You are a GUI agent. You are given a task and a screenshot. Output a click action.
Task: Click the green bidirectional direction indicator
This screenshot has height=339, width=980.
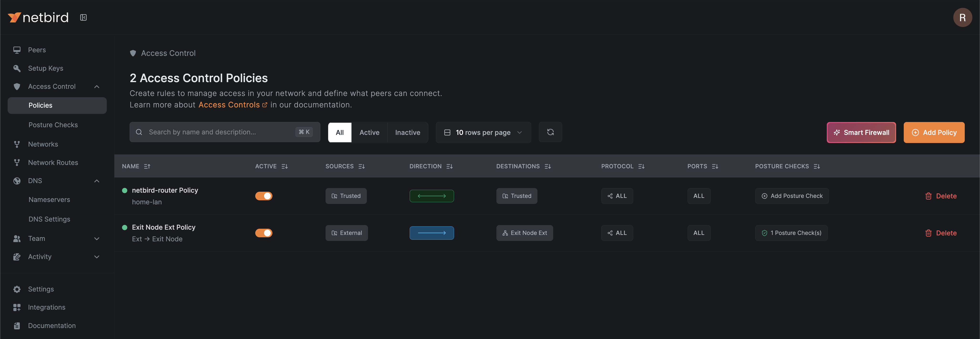431,196
